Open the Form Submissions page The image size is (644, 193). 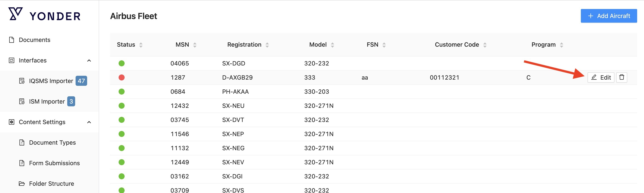(54, 163)
